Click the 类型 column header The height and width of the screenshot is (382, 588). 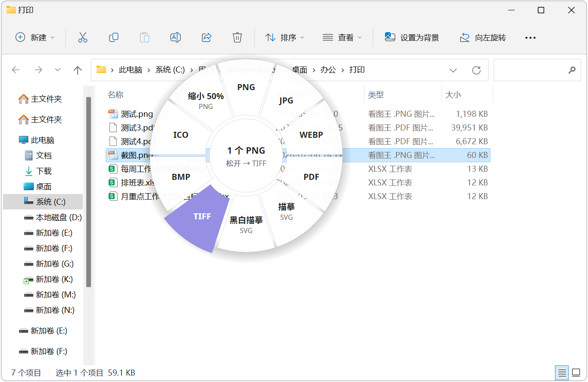[376, 94]
